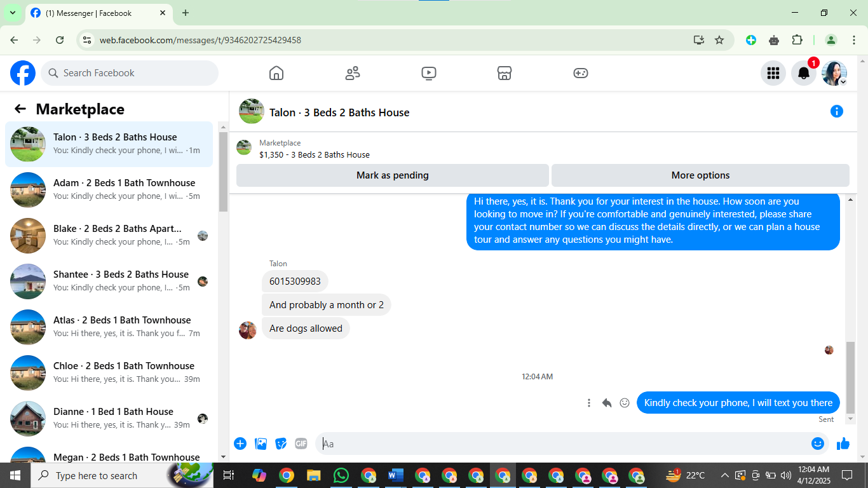Image resolution: width=868 pixels, height=488 pixels.
Task: Open a new browser tab
Action: click(x=186, y=13)
